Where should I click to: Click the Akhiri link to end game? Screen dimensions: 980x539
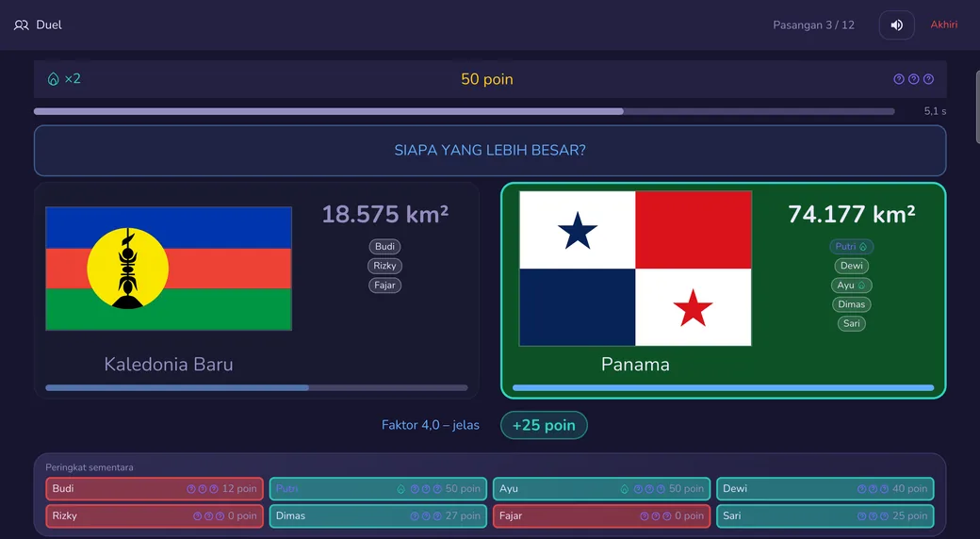(x=944, y=24)
